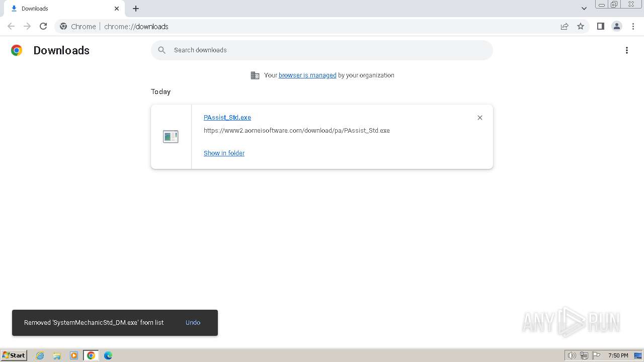This screenshot has width=644, height=362.
Task: Click the network tray icon
Action: coord(584,355)
